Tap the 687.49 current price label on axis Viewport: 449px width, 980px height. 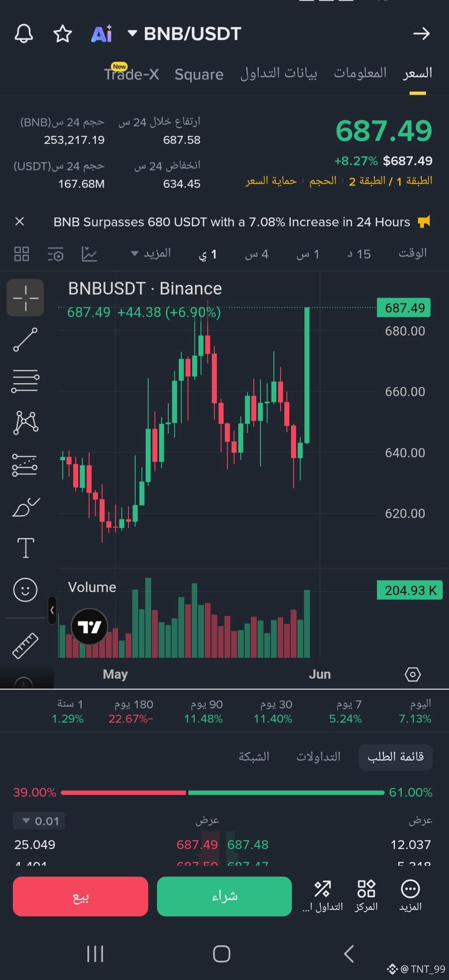[404, 308]
